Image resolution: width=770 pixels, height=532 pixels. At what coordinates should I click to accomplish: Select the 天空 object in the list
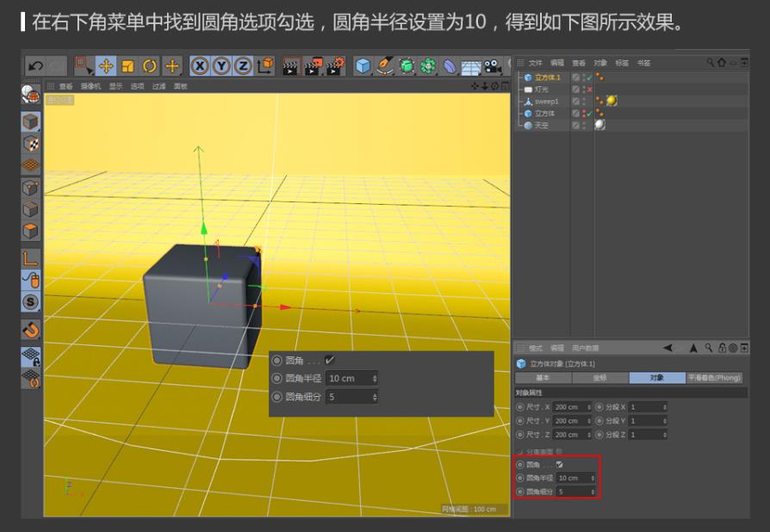click(541, 125)
